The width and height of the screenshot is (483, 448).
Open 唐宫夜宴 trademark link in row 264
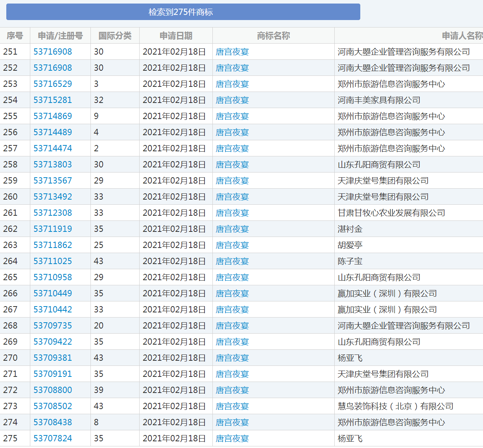pos(232,261)
